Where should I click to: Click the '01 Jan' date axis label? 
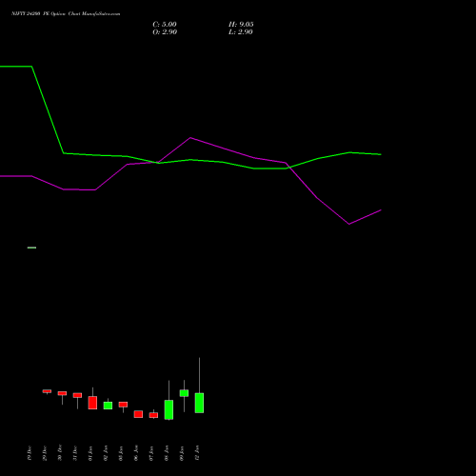90,453
